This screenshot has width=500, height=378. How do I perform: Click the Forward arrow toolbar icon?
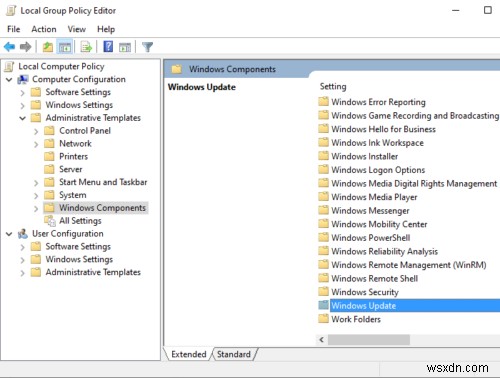tap(25, 47)
